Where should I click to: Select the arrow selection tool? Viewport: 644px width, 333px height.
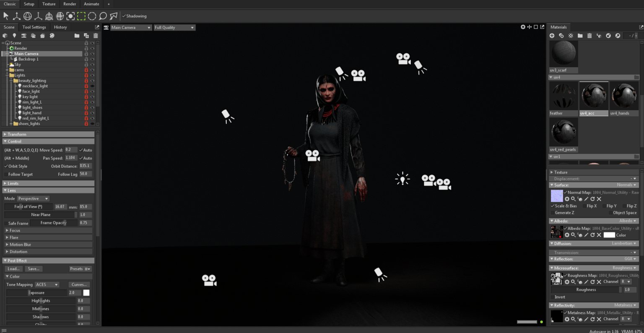(6, 16)
